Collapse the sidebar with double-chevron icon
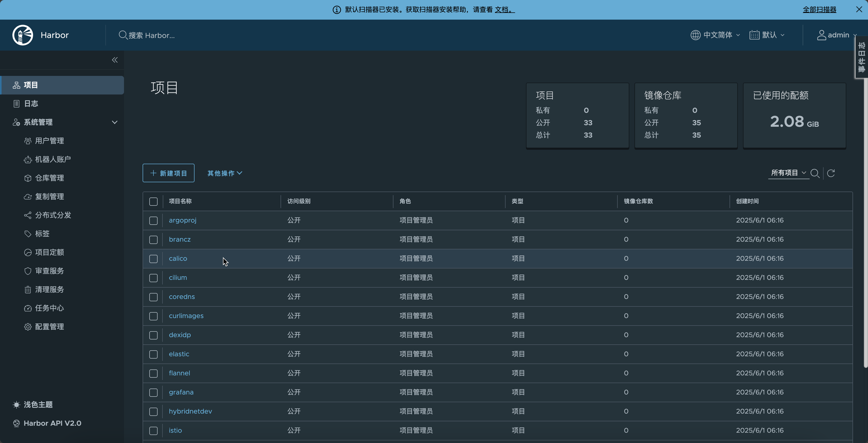The height and width of the screenshot is (443, 868). pos(114,60)
